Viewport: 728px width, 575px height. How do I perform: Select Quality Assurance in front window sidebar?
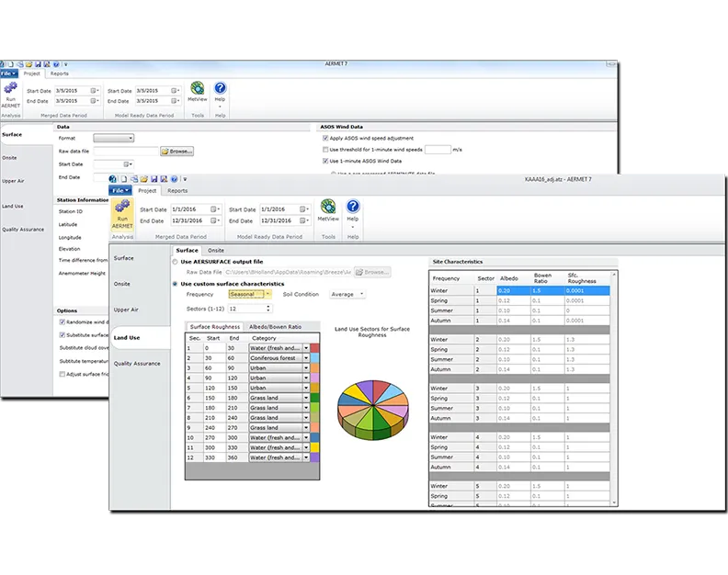point(136,364)
